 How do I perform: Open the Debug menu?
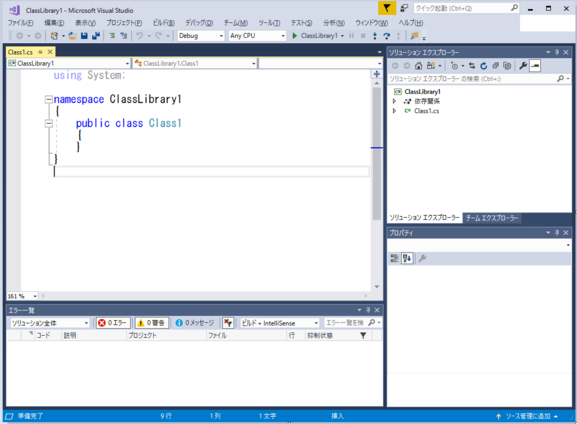point(199,23)
